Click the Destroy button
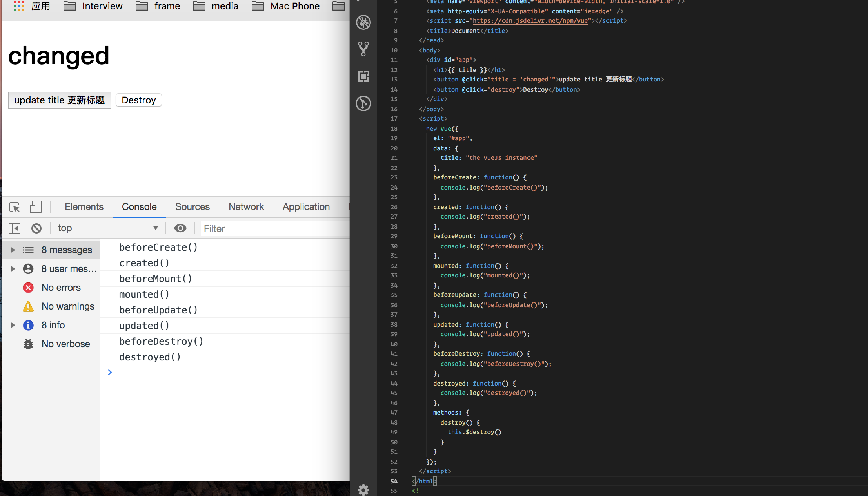 (139, 100)
